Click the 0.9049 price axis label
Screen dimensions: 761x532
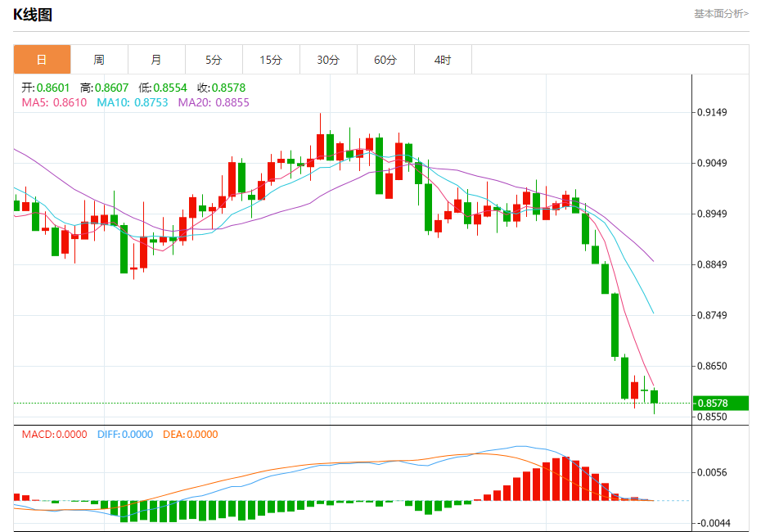(x=712, y=163)
